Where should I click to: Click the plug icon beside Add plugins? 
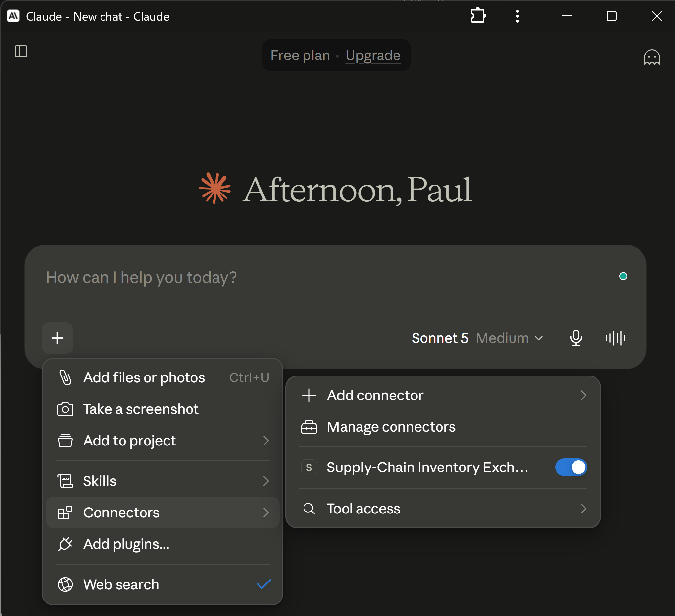(65, 544)
